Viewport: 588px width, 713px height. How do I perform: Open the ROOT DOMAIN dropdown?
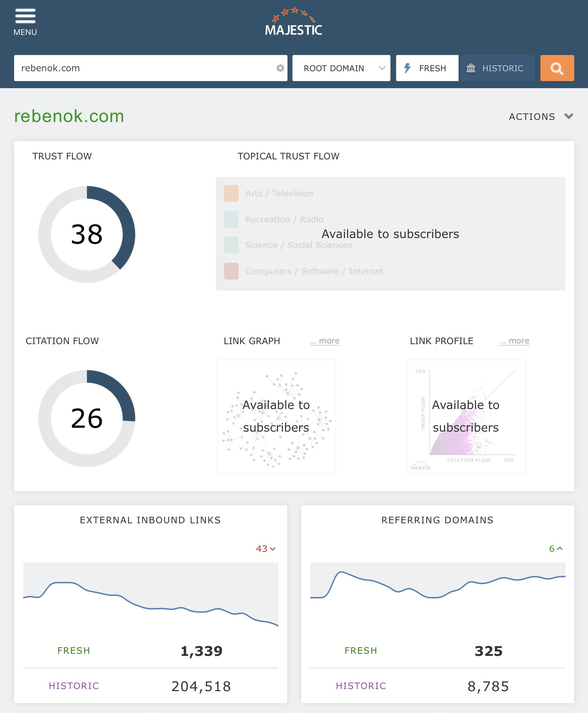[341, 68]
